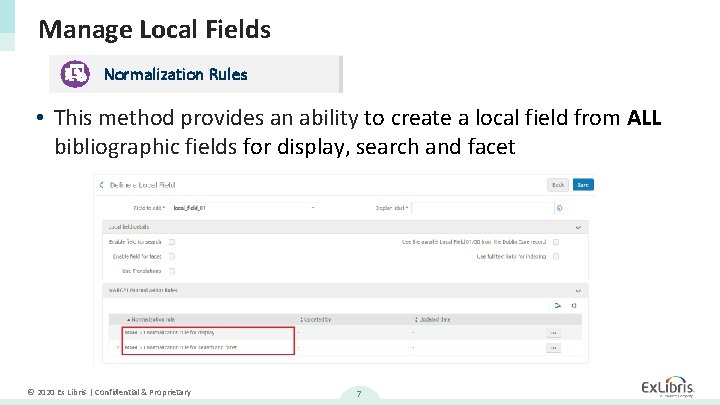
Task: Collapse the Local field details section
Action: 578,227
